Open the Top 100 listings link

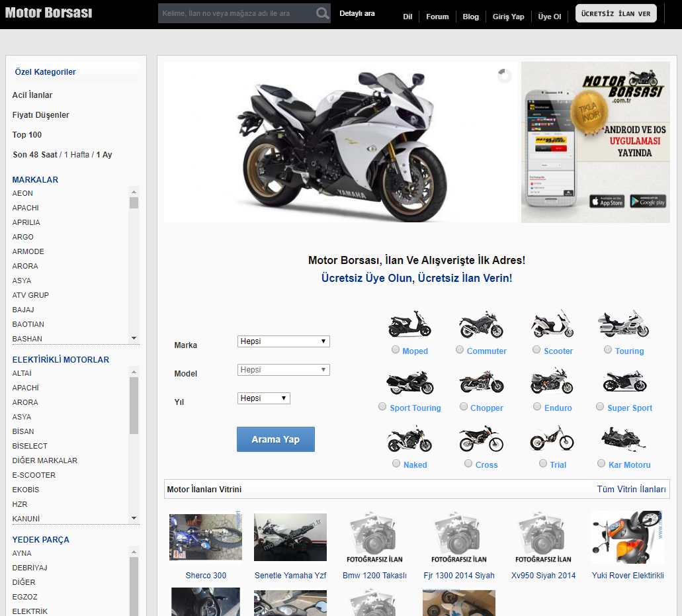27,135
